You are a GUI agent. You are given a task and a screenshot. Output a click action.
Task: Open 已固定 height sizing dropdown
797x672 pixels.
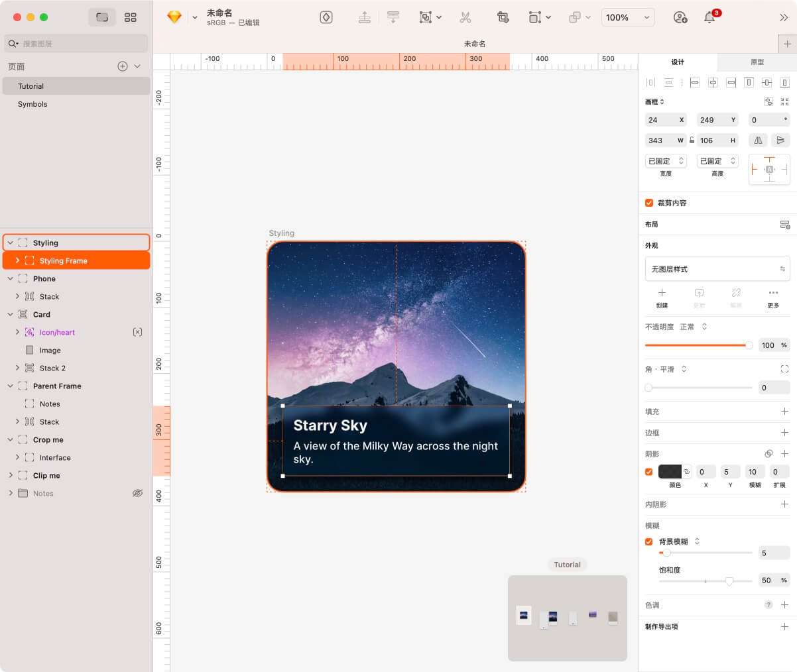(717, 161)
